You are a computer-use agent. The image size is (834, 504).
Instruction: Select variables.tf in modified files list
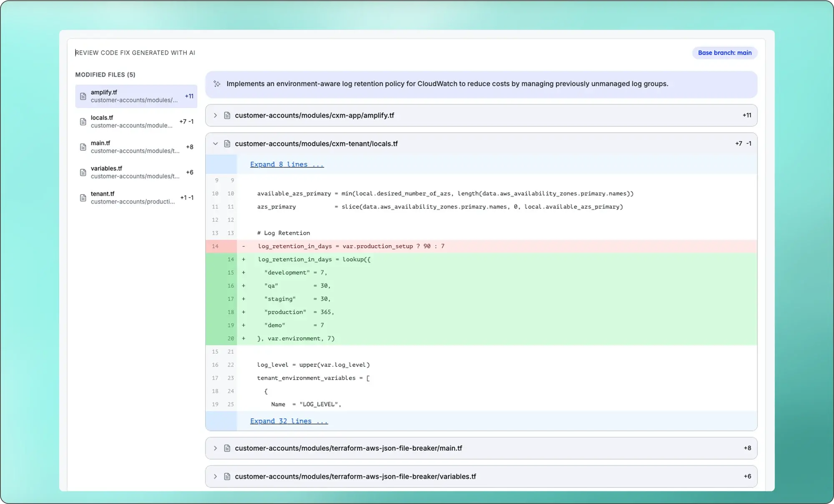[x=136, y=173]
